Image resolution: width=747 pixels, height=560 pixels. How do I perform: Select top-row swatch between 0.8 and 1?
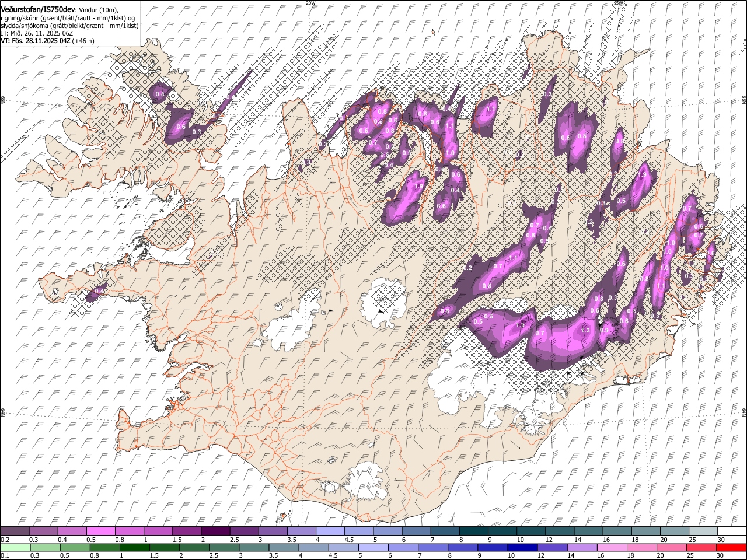coord(130,531)
